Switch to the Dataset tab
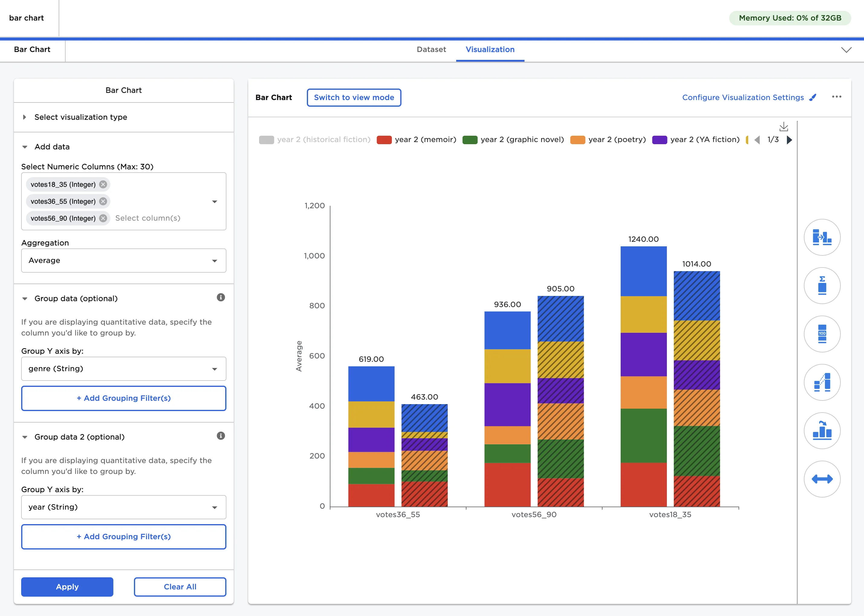The height and width of the screenshot is (616, 864). (x=431, y=50)
